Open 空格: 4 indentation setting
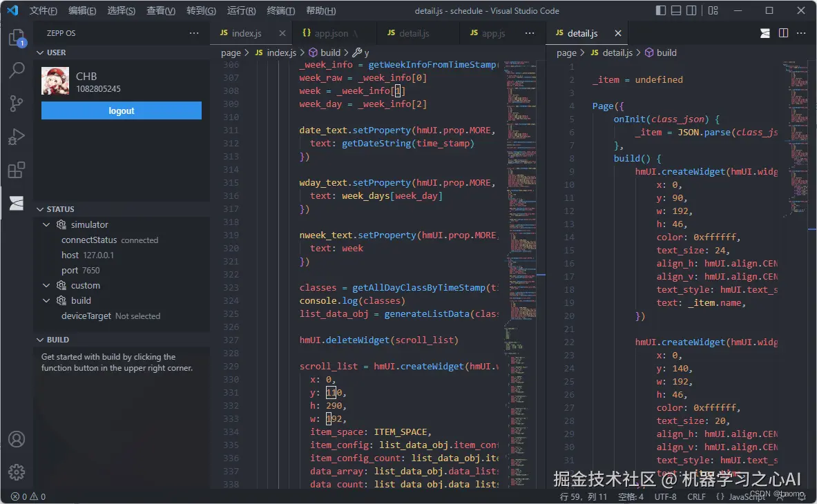 click(x=631, y=496)
